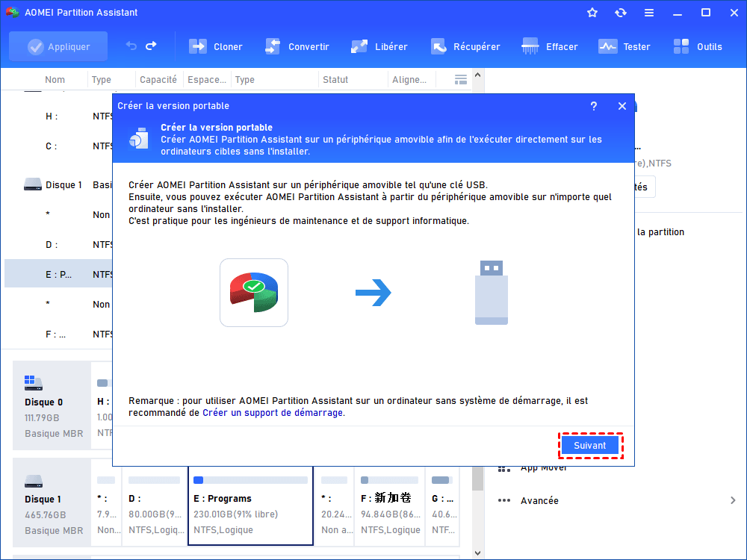The image size is (747, 560).
Task: Toggle the list view options icon
Action: point(461,80)
